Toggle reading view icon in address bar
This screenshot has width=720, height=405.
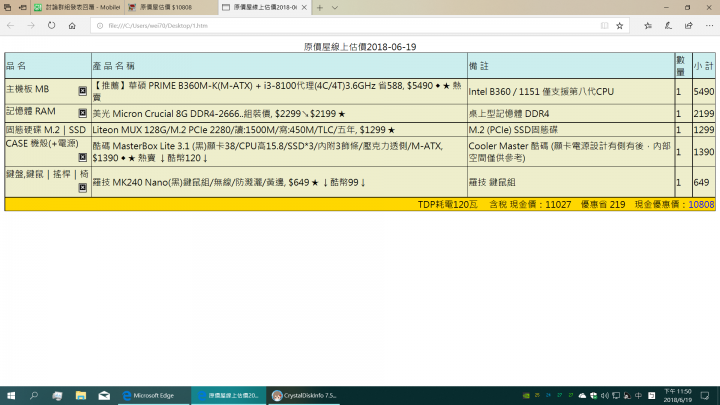point(604,26)
